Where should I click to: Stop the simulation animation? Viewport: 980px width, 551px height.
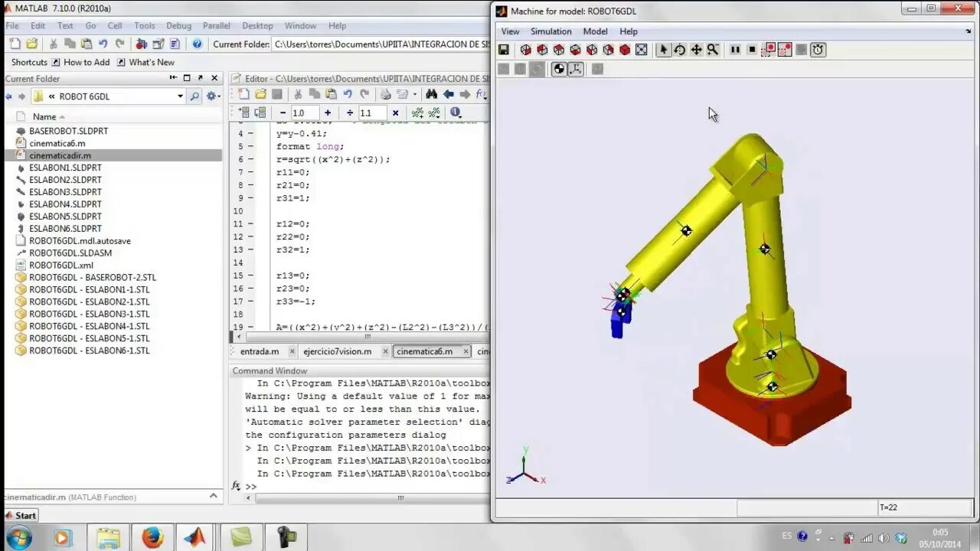click(752, 50)
